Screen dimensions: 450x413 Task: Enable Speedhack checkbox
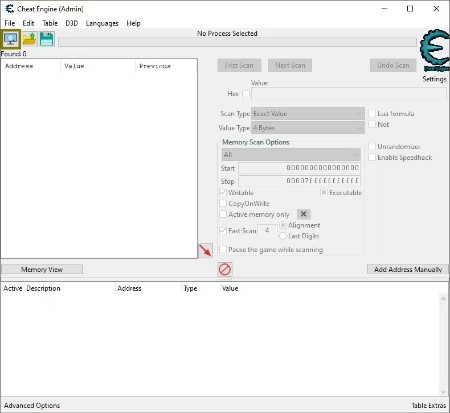pos(372,157)
